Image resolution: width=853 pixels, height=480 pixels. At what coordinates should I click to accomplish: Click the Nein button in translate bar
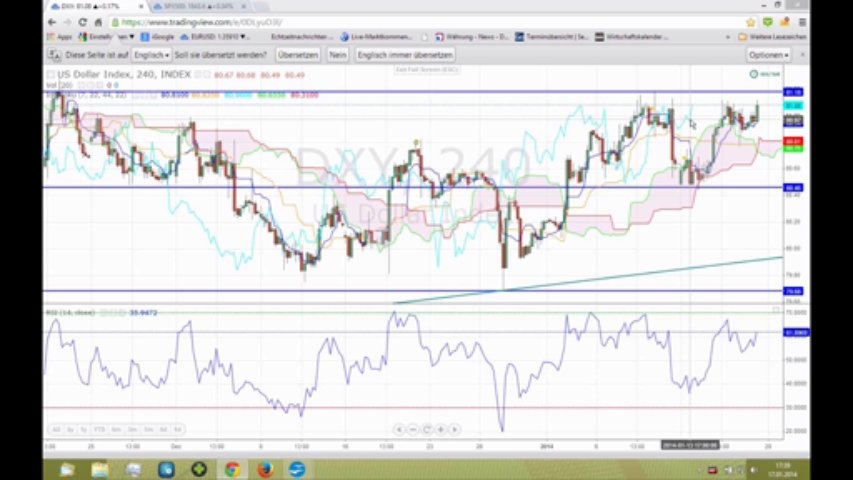click(338, 55)
